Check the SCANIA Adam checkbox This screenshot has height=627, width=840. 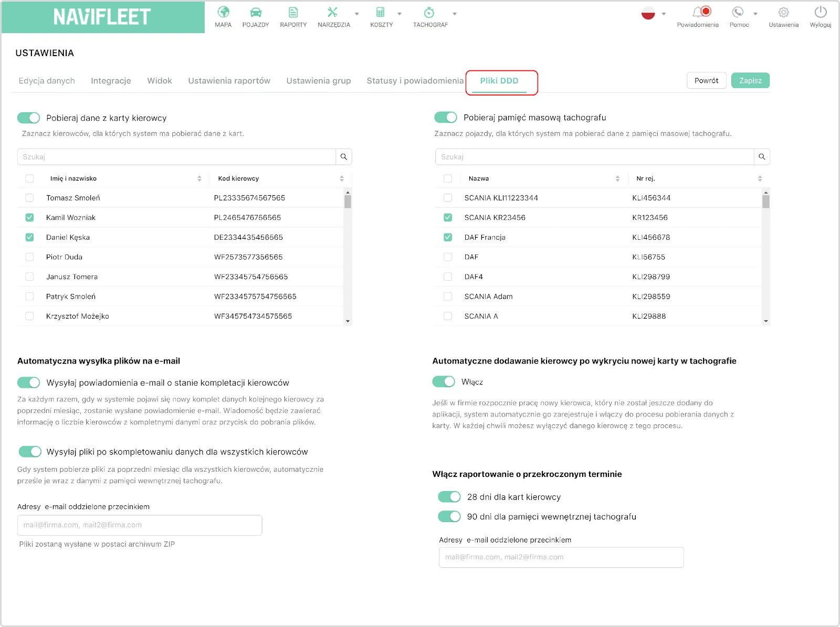pos(448,296)
